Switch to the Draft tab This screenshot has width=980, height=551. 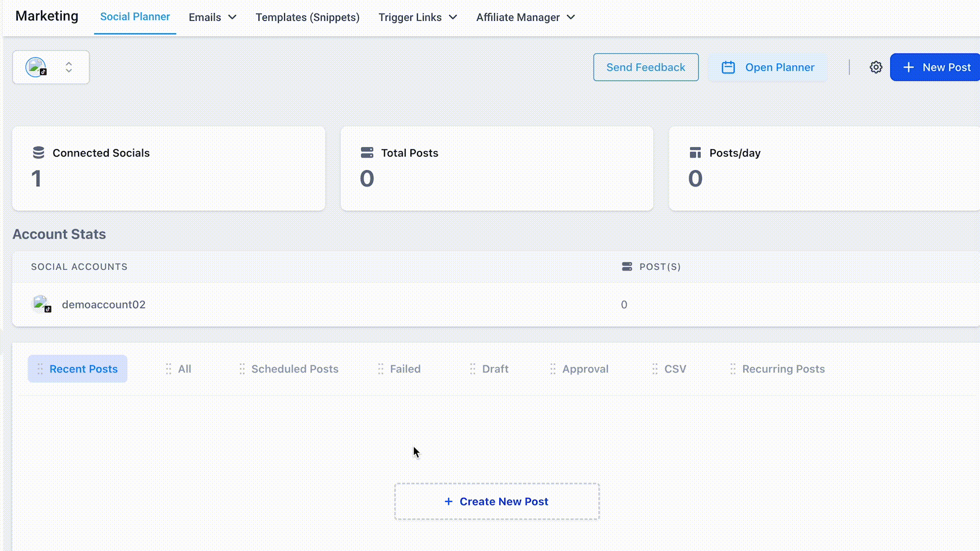click(x=495, y=369)
